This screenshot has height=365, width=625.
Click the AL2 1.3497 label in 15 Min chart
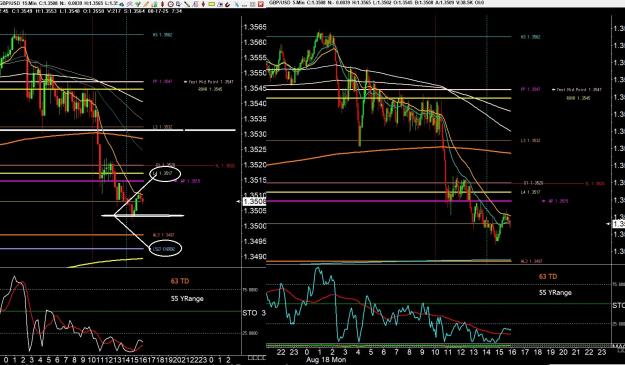163,235
